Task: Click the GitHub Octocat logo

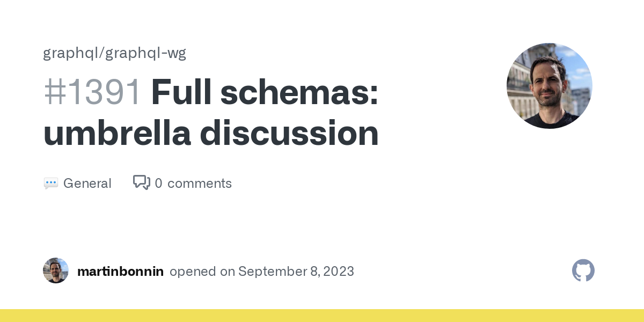Action: pos(583,270)
